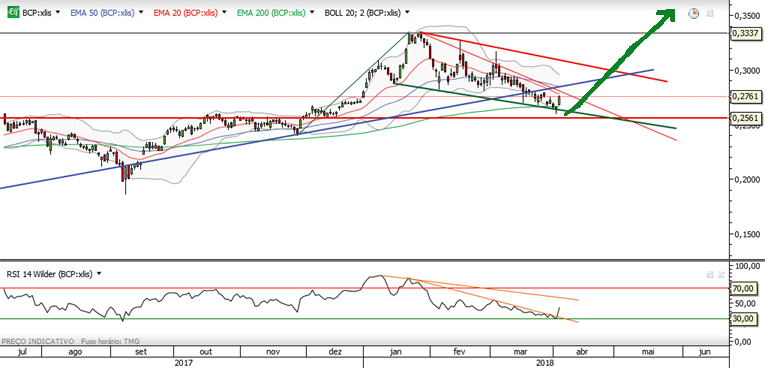The width and height of the screenshot is (765, 368).
Task: Open the BOLL 20; 2 indicator dropdown
Action: 407,13
